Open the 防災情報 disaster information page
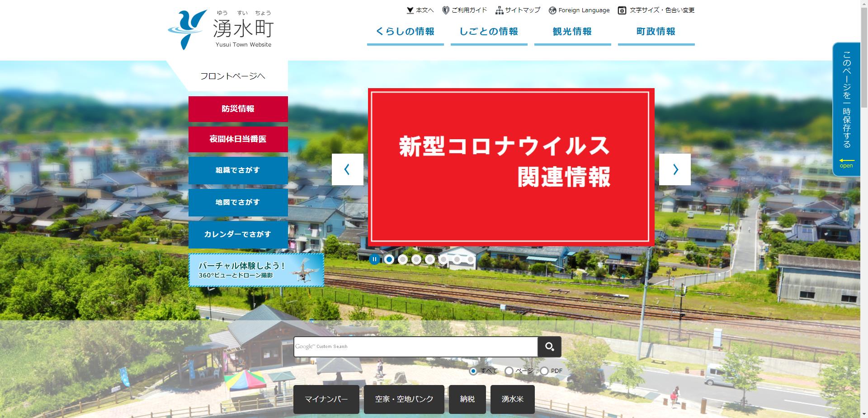This screenshot has height=418, width=868. click(x=238, y=108)
